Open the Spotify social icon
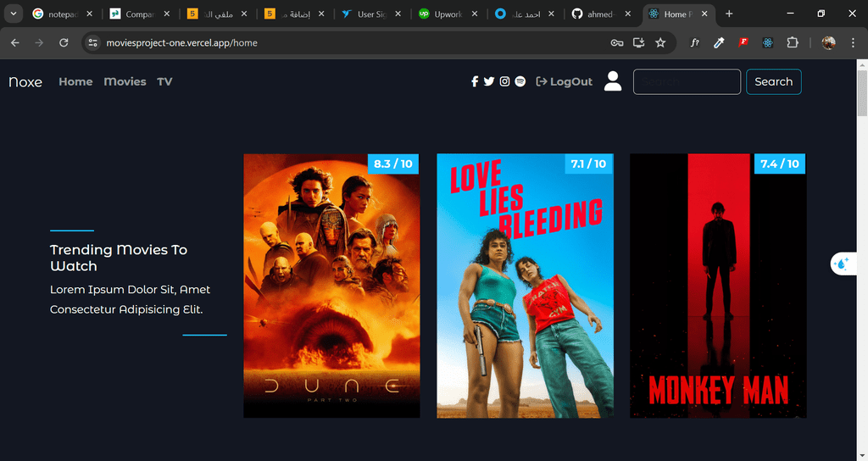The height and width of the screenshot is (461, 868). coord(520,82)
